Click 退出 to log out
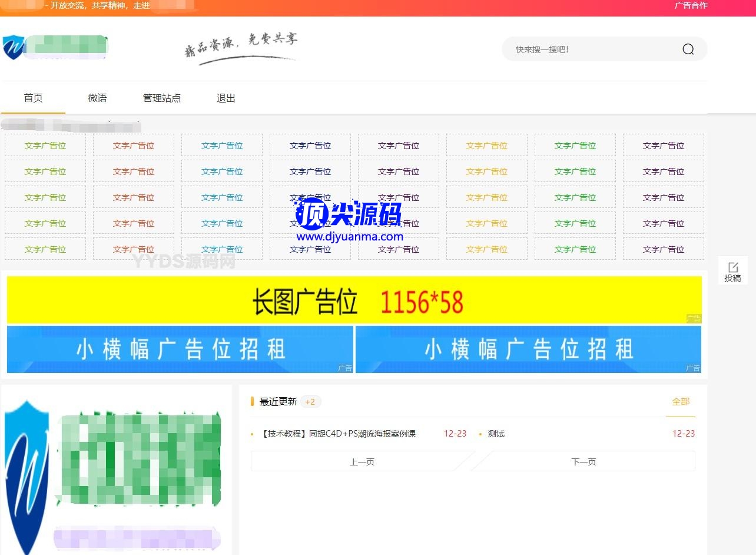Image resolution: width=756 pixels, height=555 pixels. [226, 98]
